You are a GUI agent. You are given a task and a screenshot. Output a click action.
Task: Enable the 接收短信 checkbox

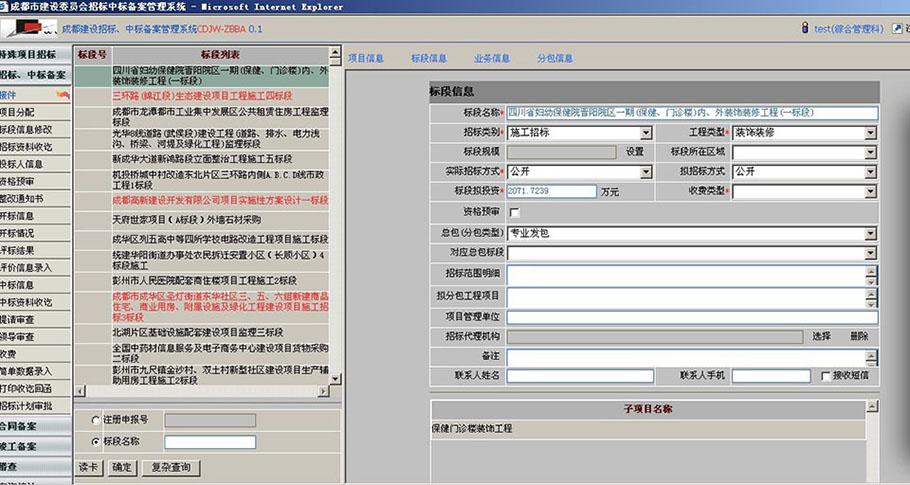tap(826, 376)
